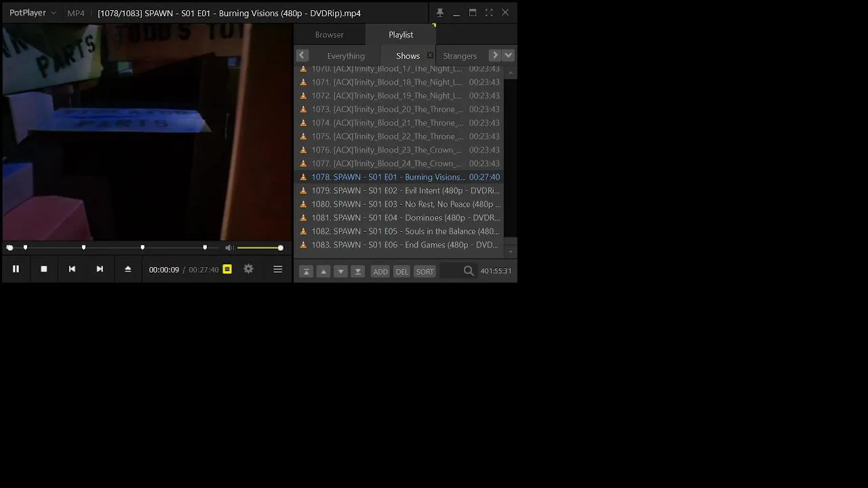868x488 pixels.
Task: Select item 1081 SPAWN Dominoes
Action: click(400, 218)
